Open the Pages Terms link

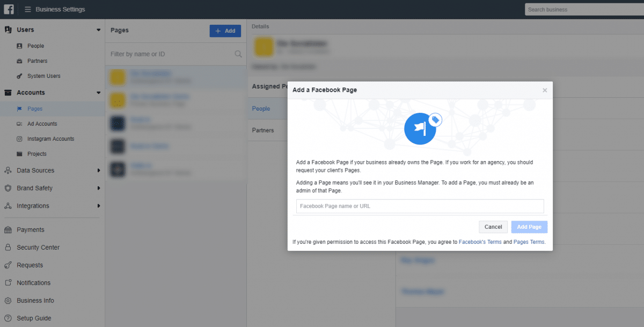click(x=529, y=242)
